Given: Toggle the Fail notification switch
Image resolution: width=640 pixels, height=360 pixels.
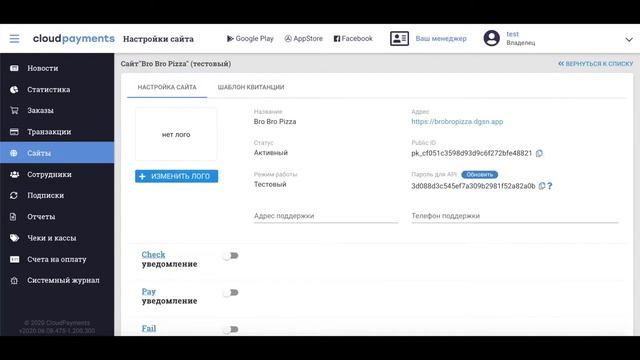Looking at the screenshot, I should pos(231,329).
